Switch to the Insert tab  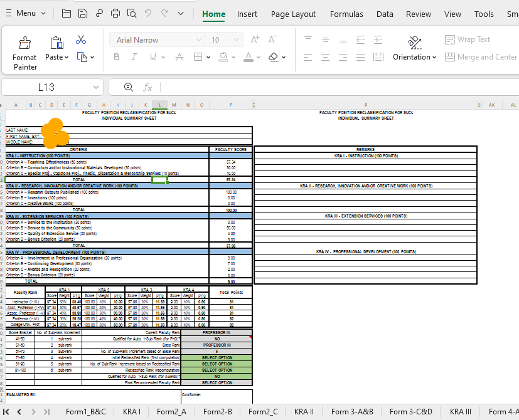pyautogui.click(x=247, y=14)
